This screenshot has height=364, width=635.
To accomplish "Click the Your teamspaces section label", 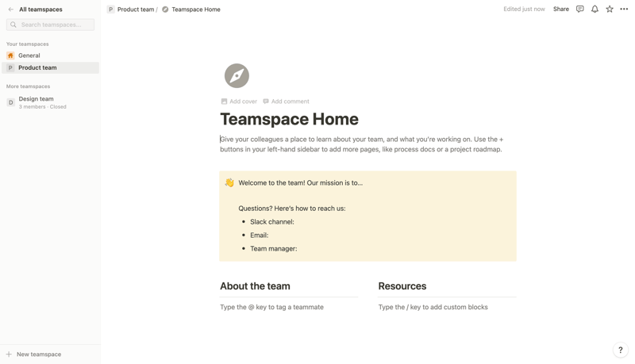I will [28, 44].
